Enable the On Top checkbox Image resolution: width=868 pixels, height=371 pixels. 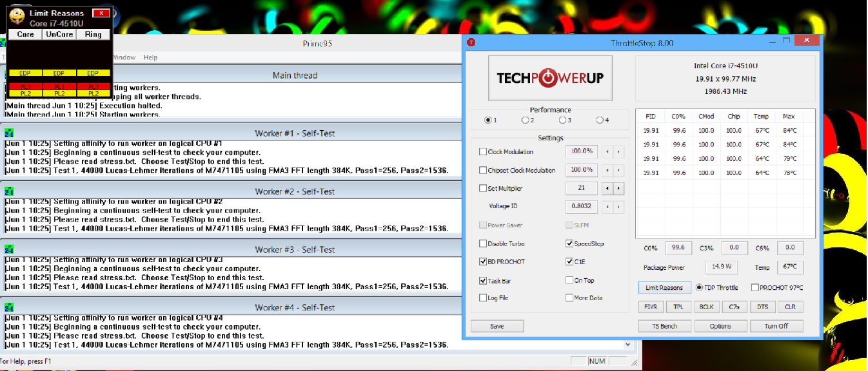tap(569, 280)
